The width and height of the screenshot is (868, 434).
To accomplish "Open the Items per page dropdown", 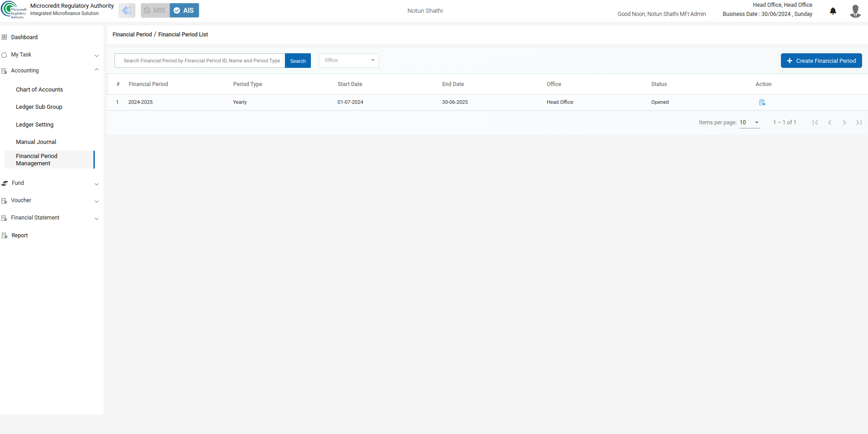I will click(x=749, y=123).
